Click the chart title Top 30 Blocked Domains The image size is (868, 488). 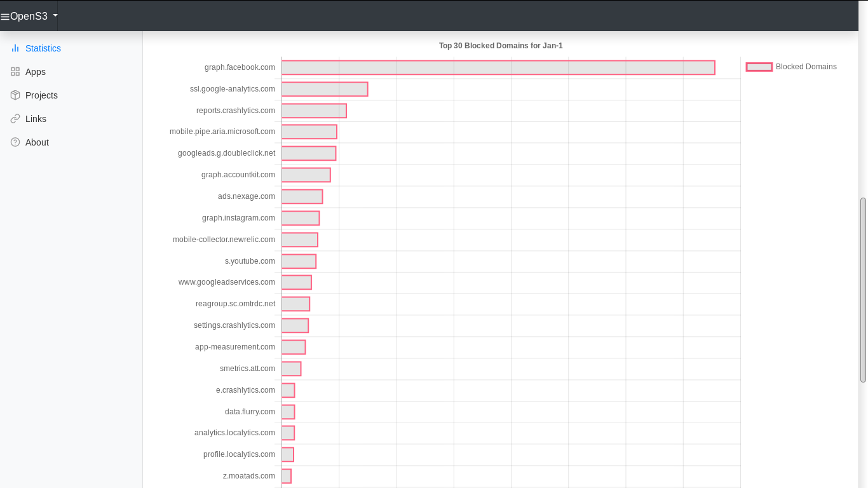[x=501, y=46]
